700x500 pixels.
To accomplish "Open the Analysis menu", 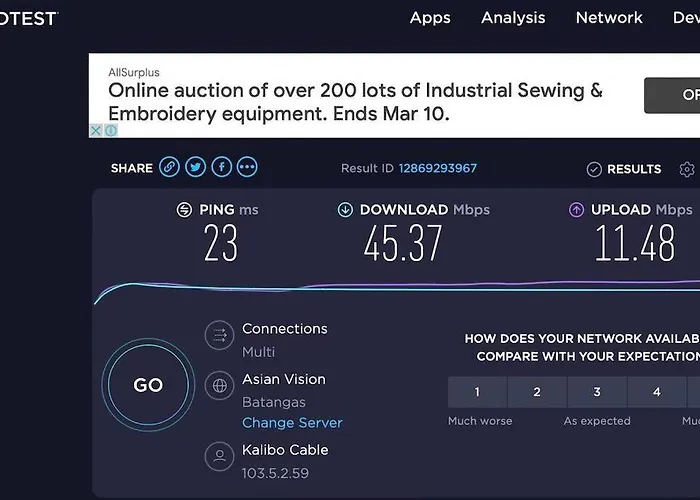I will [513, 18].
